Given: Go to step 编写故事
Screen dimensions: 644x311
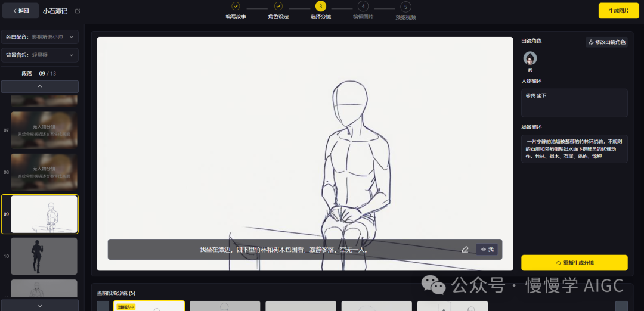Looking at the screenshot, I should (x=236, y=11).
